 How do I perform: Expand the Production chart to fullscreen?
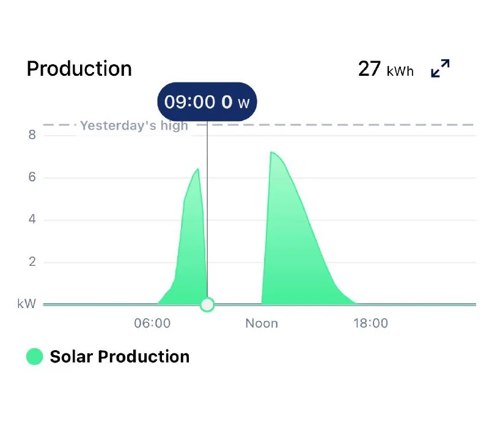440,68
